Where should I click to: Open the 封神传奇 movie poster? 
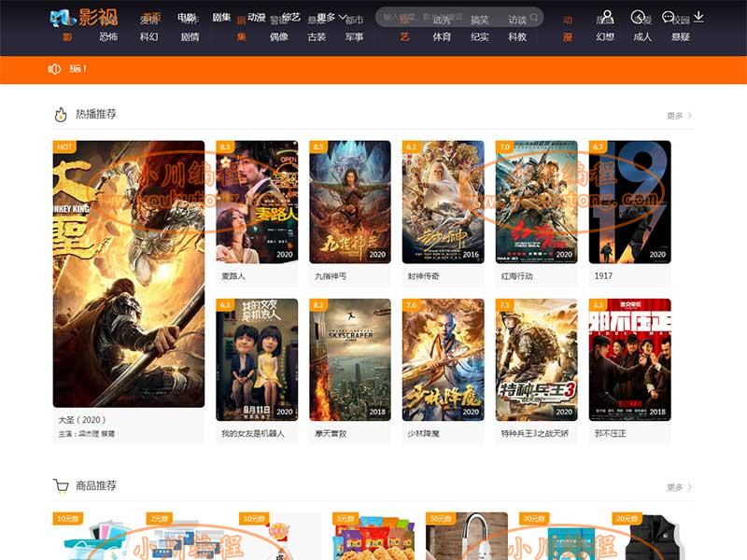tap(443, 202)
